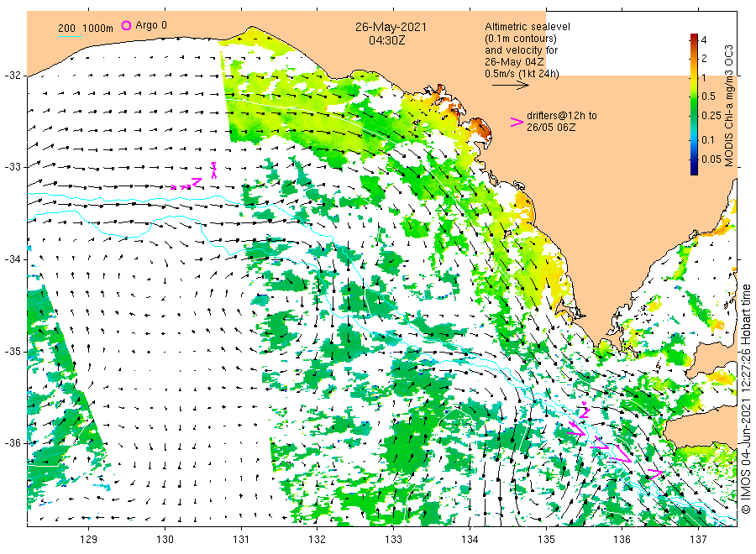Click the MODIS chlorophyll color bar
The height and width of the screenshot is (554, 756).
click(694, 104)
